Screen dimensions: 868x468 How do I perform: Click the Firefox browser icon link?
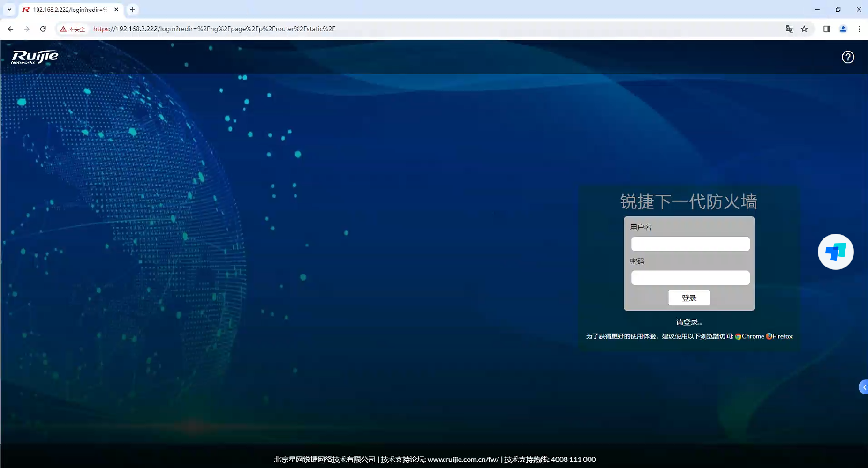point(769,336)
